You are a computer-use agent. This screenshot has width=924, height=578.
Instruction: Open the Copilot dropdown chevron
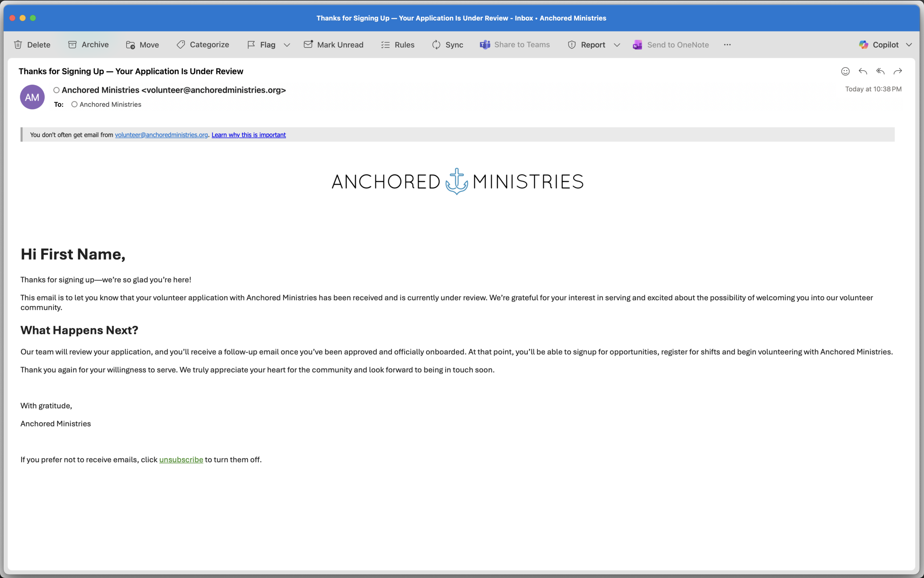(x=909, y=45)
